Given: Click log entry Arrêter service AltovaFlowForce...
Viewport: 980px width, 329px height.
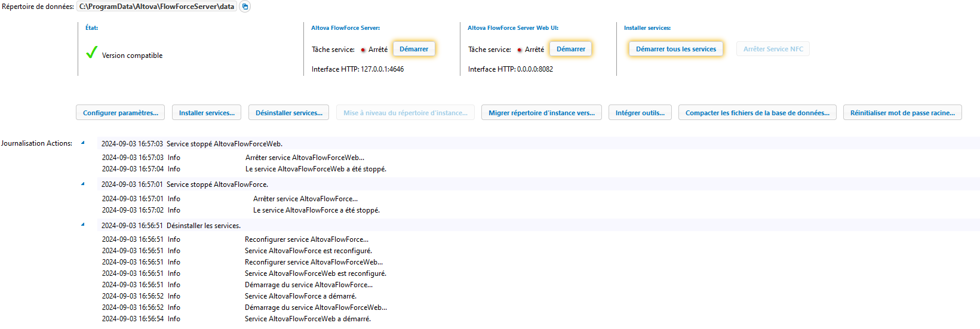Looking at the screenshot, I should 305,199.
